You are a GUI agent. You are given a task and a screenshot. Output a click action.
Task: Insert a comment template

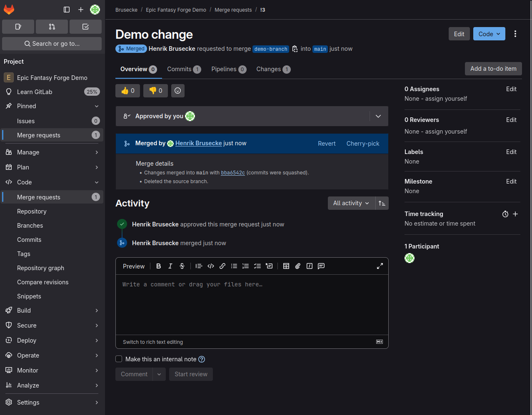[x=321, y=266]
